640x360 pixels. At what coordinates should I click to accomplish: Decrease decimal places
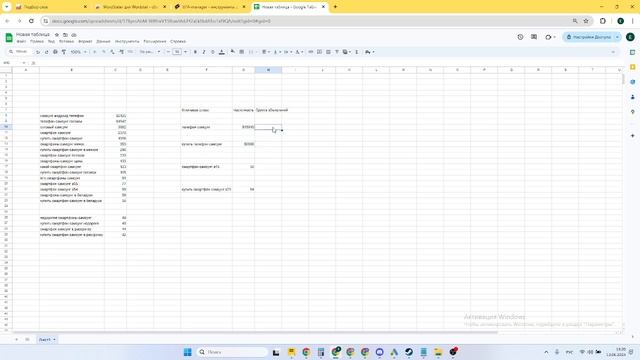112,52
